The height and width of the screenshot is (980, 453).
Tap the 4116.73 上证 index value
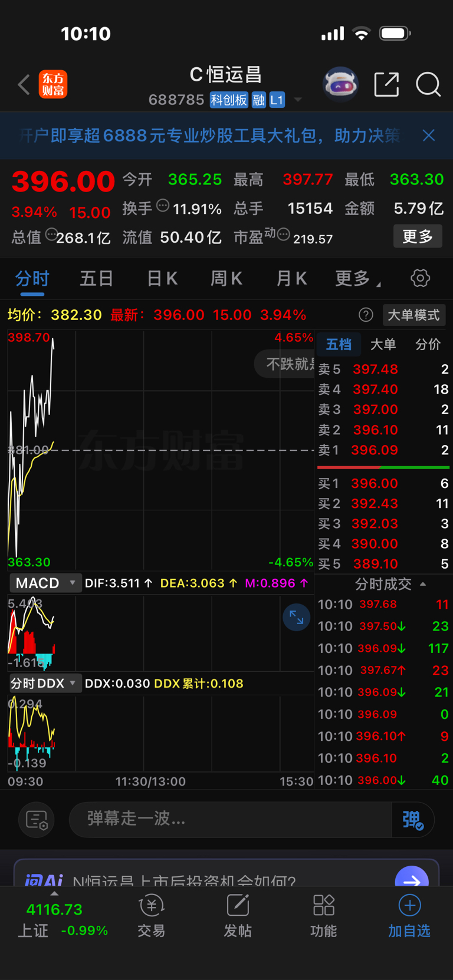tap(54, 910)
